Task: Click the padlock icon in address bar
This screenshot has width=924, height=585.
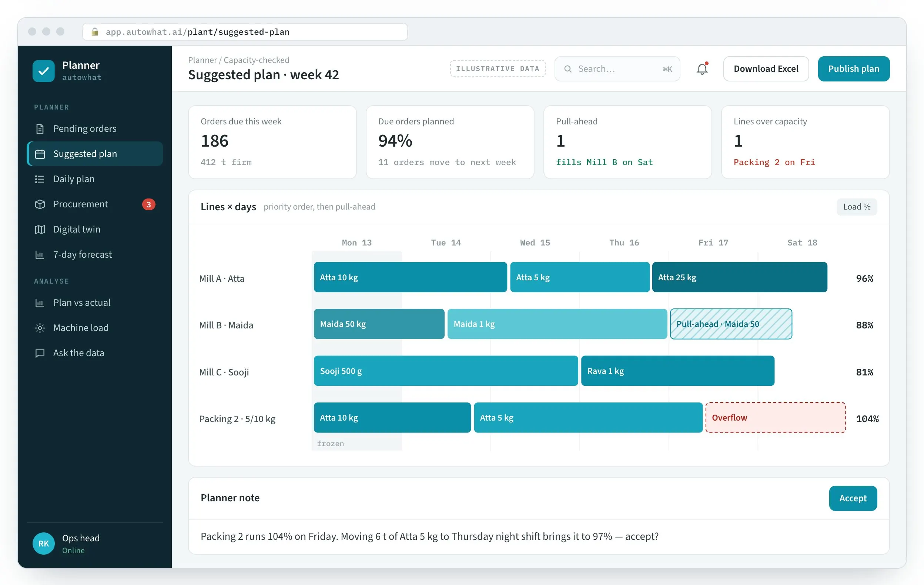Action: pyautogui.click(x=95, y=31)
